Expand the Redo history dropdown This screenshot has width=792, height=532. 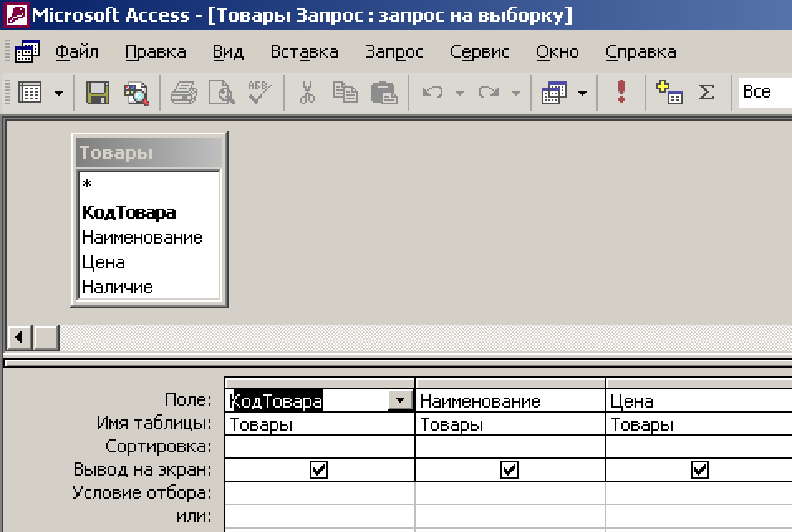click(x=515, y=93)
